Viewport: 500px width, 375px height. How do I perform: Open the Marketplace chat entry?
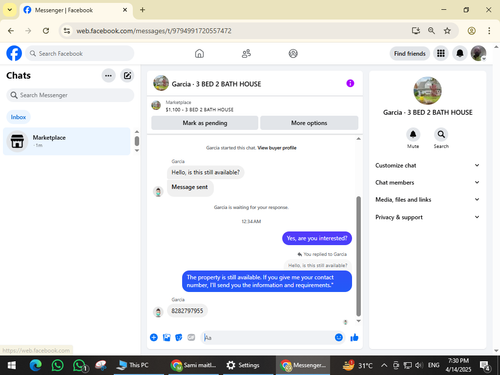pyautogui.click(x=67, y=141)
